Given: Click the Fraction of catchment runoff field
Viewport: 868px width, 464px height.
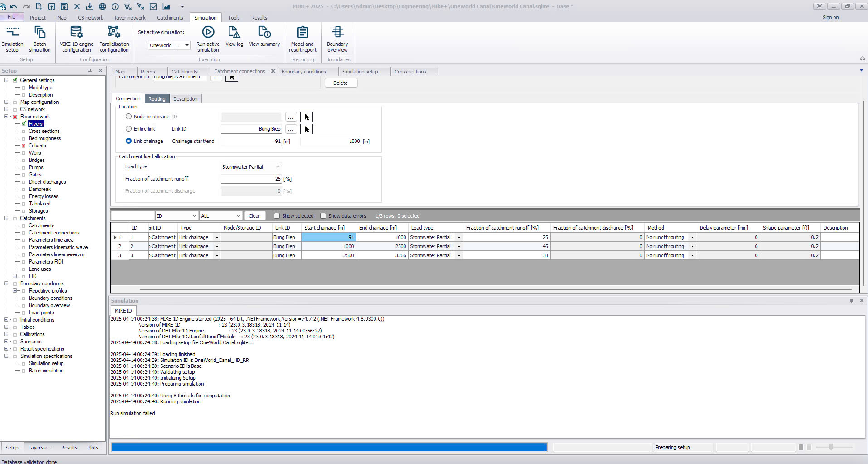Looking at the screenshot, I should coord(251,179).
